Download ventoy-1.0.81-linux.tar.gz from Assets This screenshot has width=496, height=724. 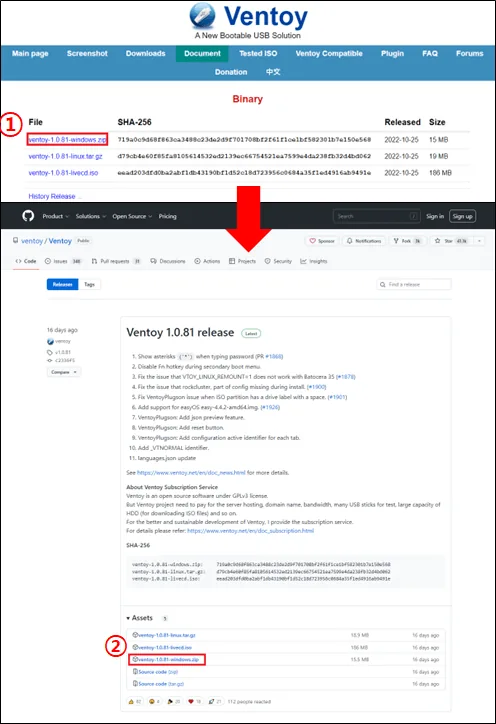(167, 635)
